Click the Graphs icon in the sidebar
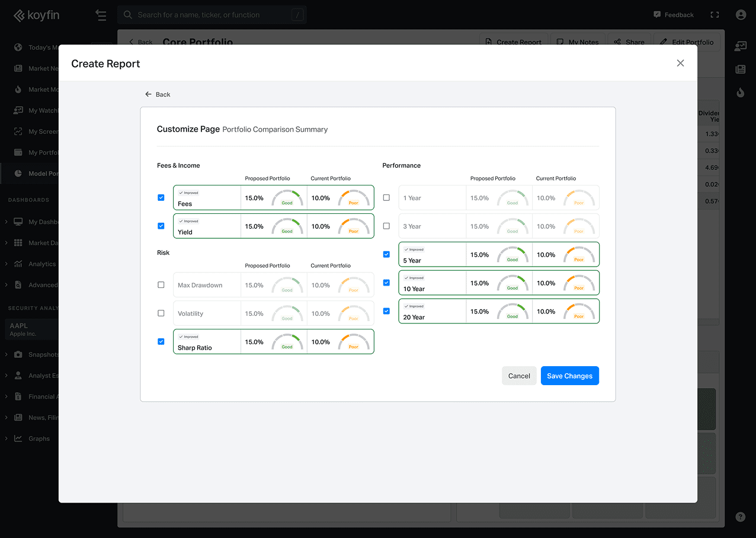The height and width of the screenshot is (538, 756). click(19, 438)
